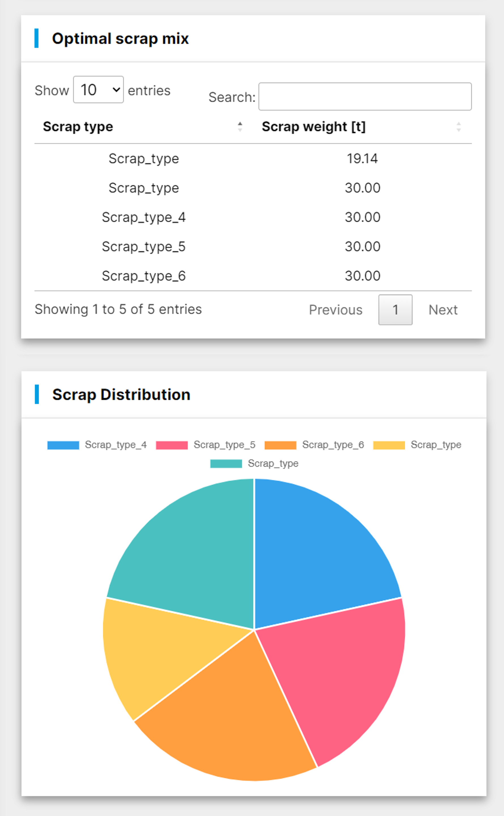The height and width of the screenshot is (816, 504).
Task: Focus the Search input field
Action: 365,97
